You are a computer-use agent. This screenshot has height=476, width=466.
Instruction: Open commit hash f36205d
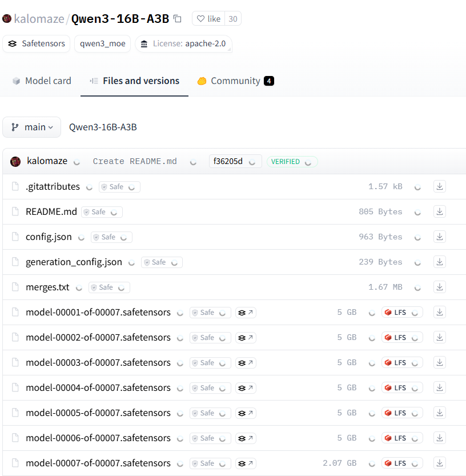(235, 161)
